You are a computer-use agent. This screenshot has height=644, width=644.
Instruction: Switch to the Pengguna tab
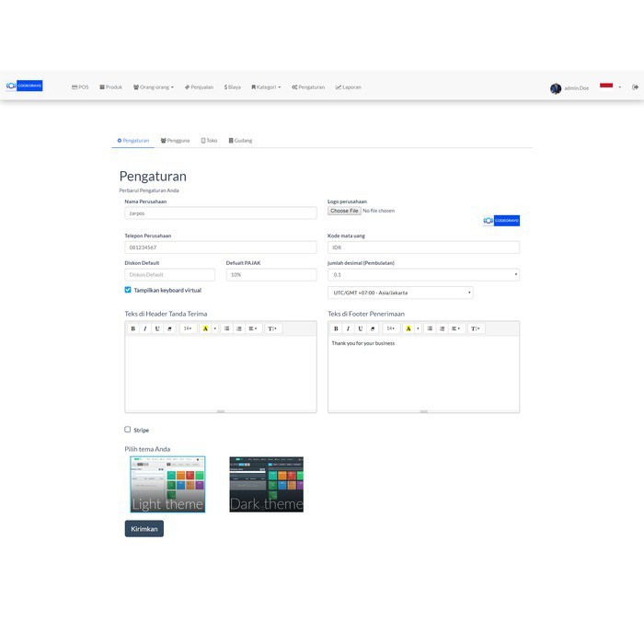(175, 141)
